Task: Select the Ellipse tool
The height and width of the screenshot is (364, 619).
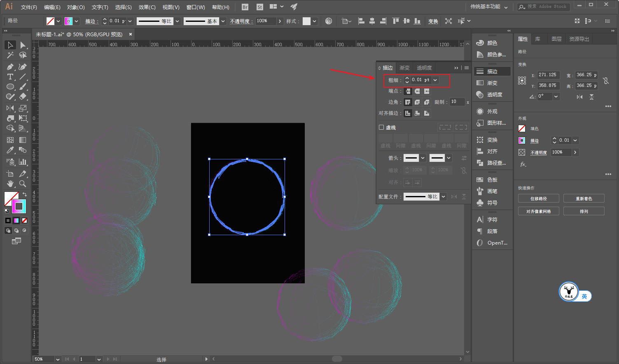Action: coord(10,87)
